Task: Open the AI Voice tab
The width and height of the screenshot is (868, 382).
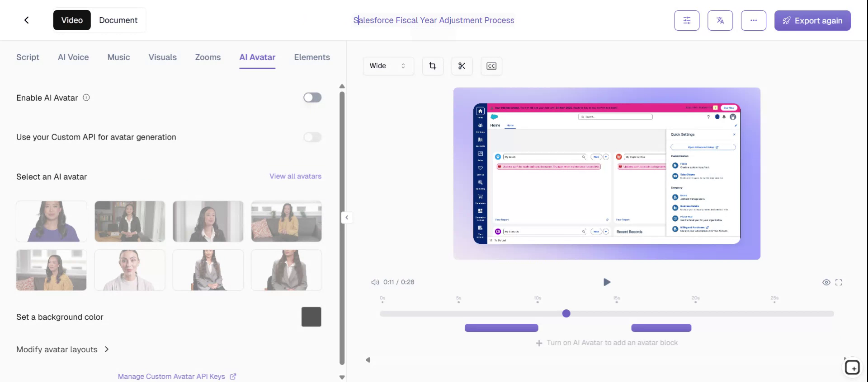Action: [73, 57]
